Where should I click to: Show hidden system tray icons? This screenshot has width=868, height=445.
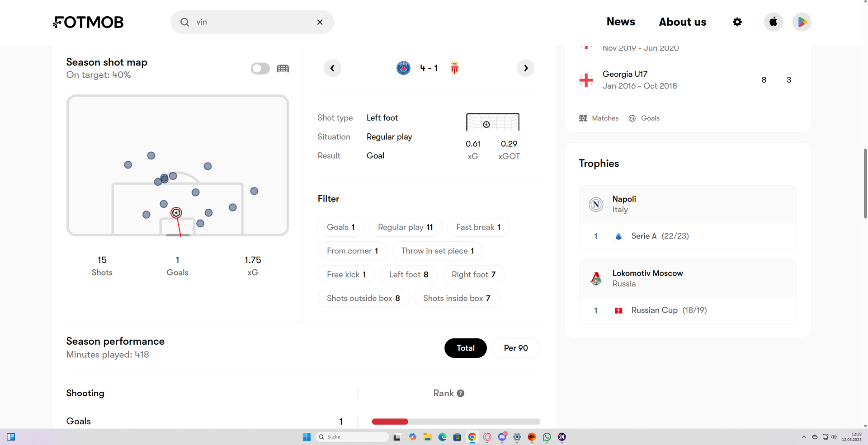pos(803,437)
